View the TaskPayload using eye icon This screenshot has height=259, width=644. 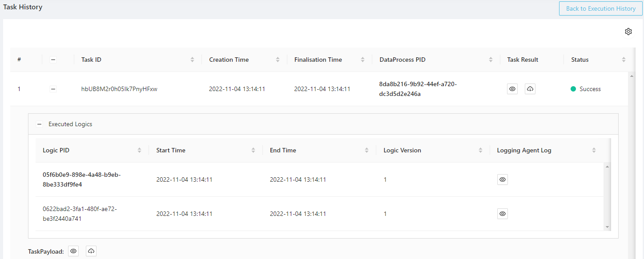74,251
